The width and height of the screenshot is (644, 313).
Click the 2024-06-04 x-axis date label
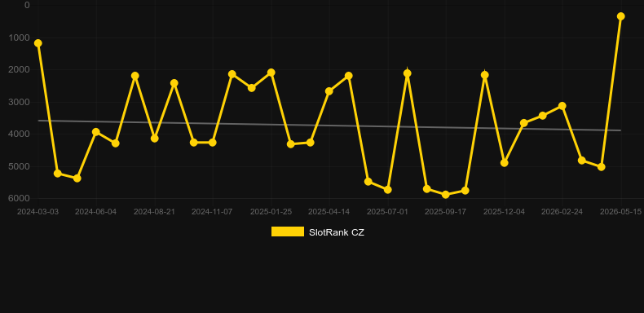click(x=96, y=212)
